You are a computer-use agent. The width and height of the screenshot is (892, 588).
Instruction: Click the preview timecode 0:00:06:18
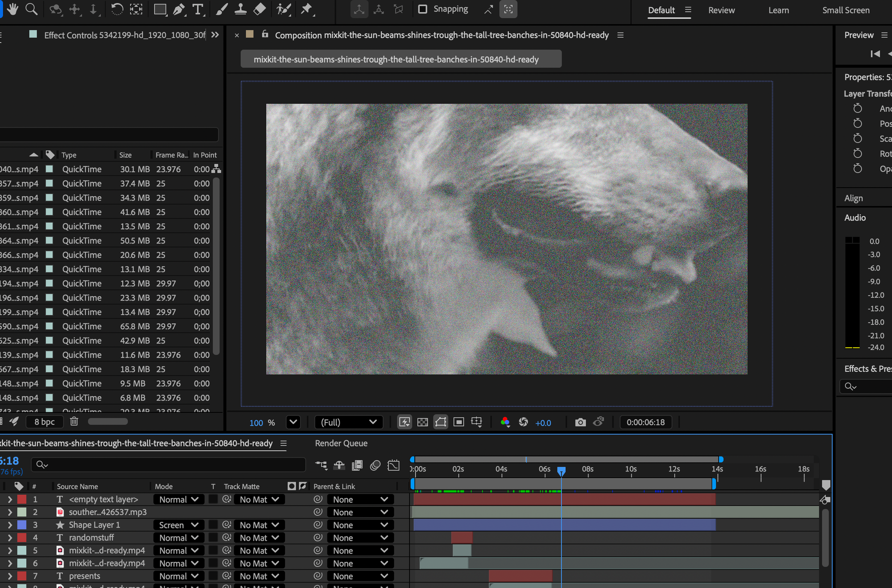(645, 422)
